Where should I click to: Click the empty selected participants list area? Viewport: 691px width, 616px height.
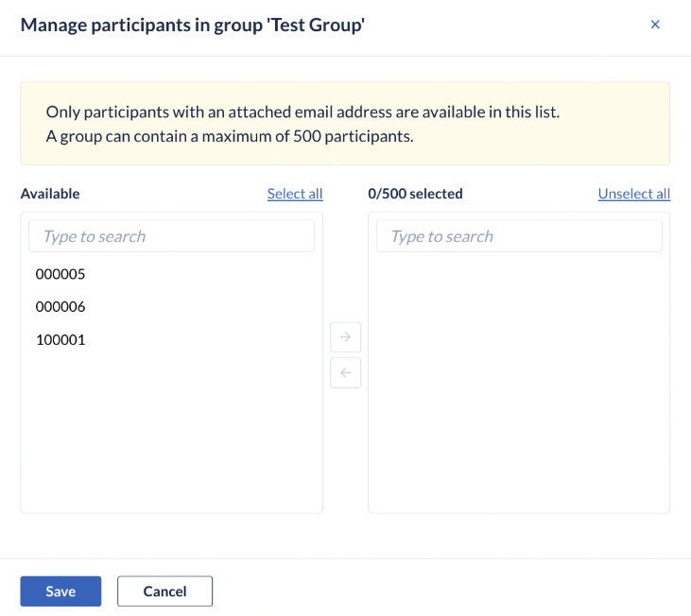519,381
